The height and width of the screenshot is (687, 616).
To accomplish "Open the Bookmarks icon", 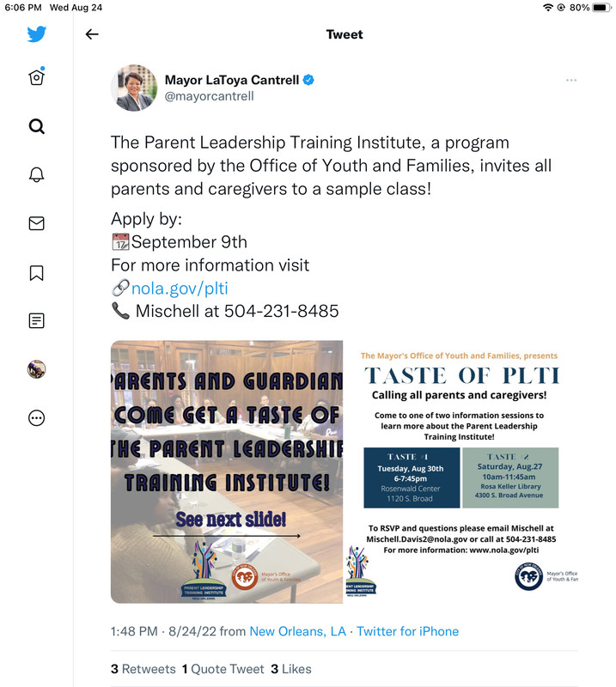I will point(37,272).
